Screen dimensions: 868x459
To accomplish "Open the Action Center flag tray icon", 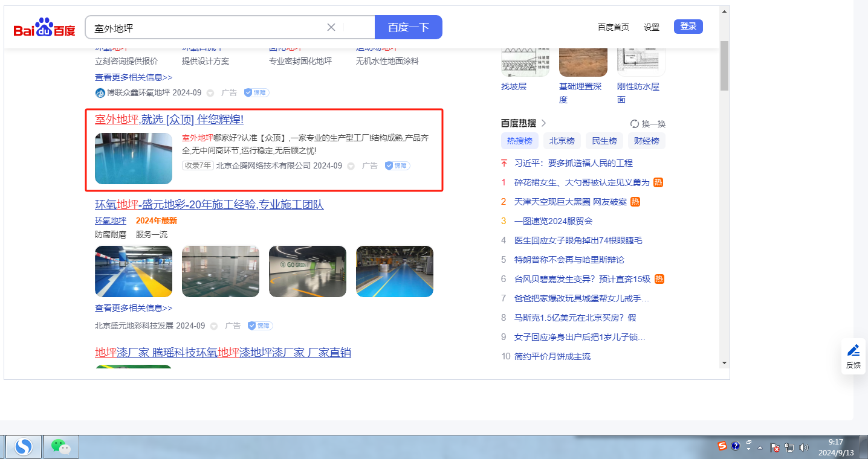I will (x=775, y=448).
